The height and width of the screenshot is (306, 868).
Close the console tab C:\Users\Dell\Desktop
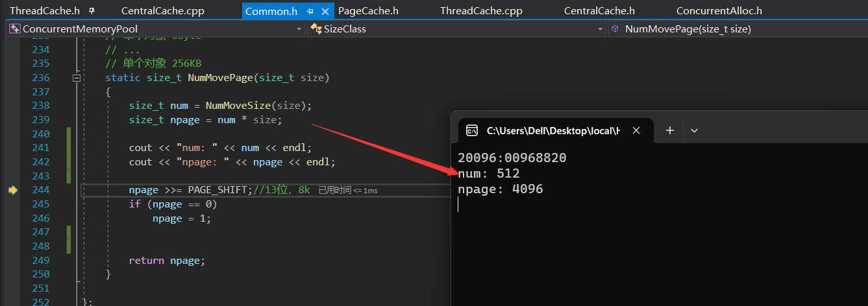click(636, 130)
